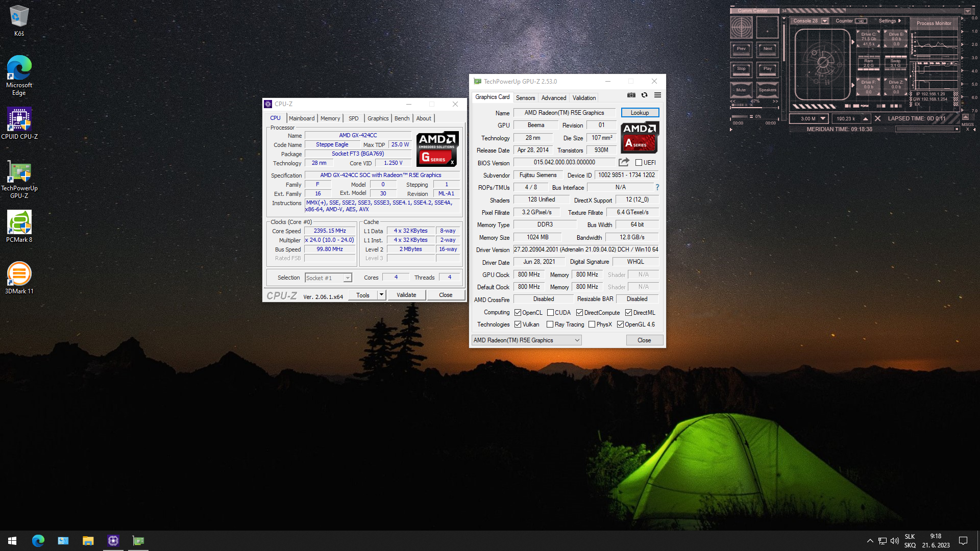This screenshot has width=980, height=551.
Task: Click the Driver Version field in GPU-Z
Action: tap(586, 249)
